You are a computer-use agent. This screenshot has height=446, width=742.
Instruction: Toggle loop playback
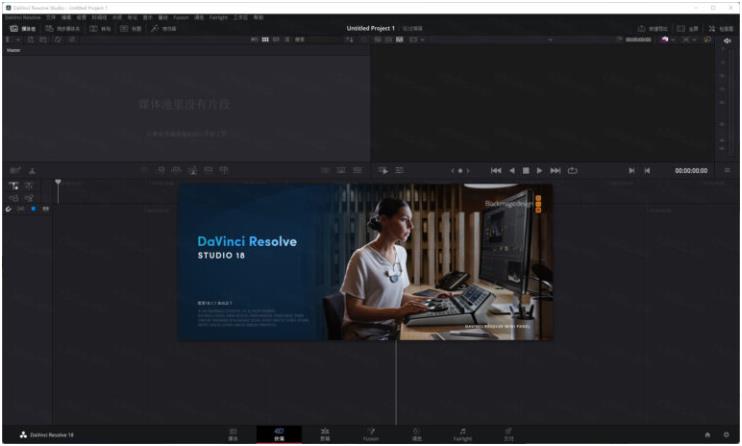pos(572,170)
